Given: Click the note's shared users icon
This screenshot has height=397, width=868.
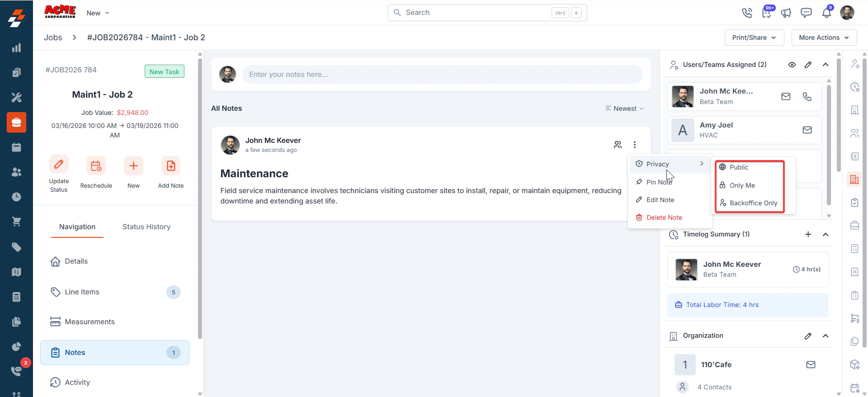Looking at the screenshot, I should [x=618, y=145].
